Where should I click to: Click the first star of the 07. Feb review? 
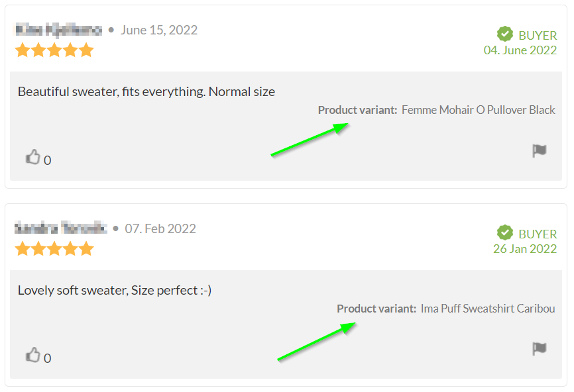pyautogui.click(x=23, y=249)
